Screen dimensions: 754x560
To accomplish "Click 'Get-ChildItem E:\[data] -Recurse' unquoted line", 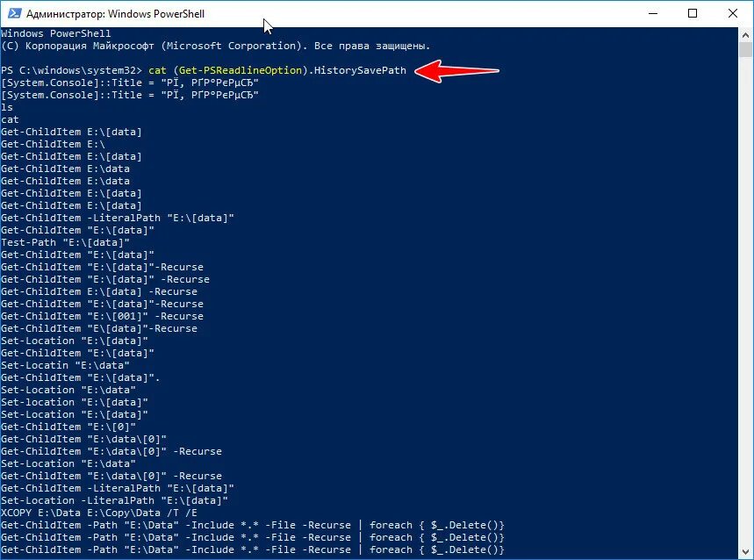I will point(99,291).
